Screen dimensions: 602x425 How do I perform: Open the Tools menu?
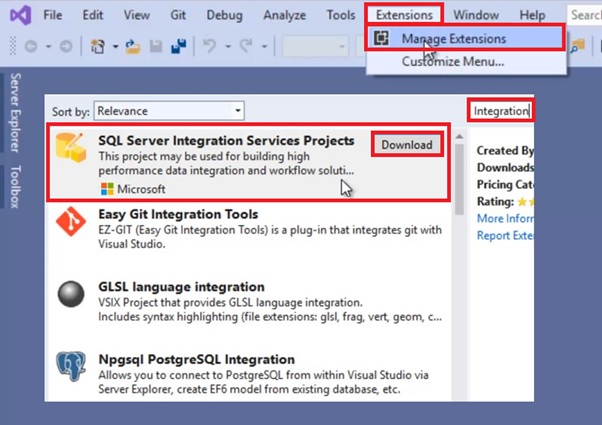pyautogui.click(x=341, y=15)
